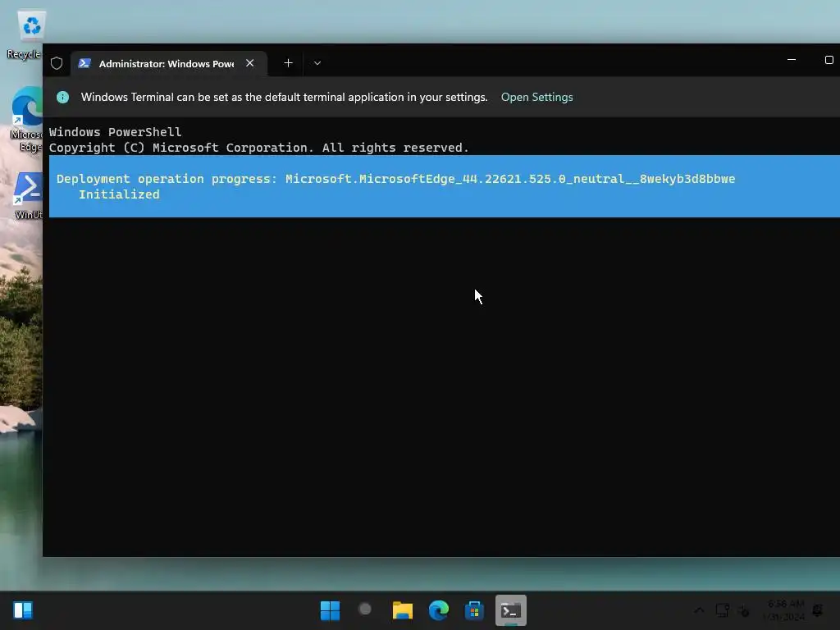Screen dimensions: 840x630
Task: Maximize the Terminal window
Action: click(829, 59)
